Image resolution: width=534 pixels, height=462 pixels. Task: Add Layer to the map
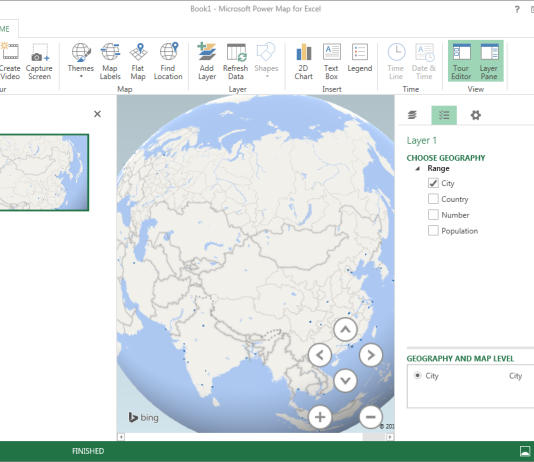(x=207, y=62)
